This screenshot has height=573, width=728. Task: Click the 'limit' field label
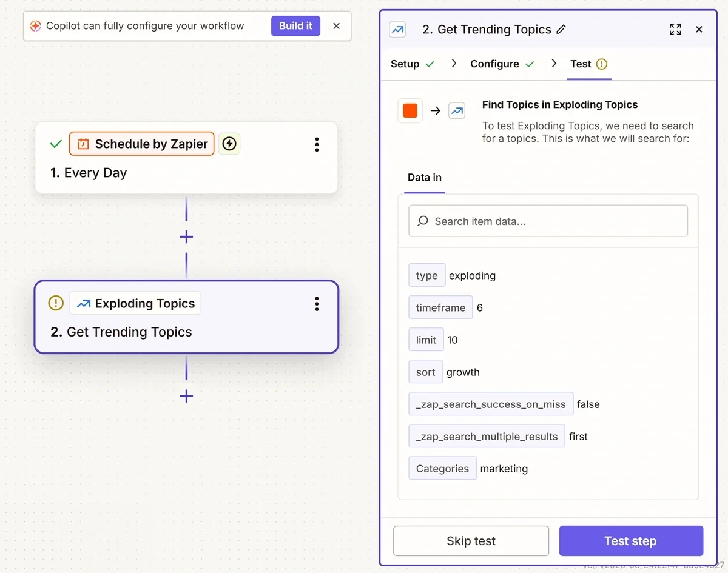(x=426, y=340)
